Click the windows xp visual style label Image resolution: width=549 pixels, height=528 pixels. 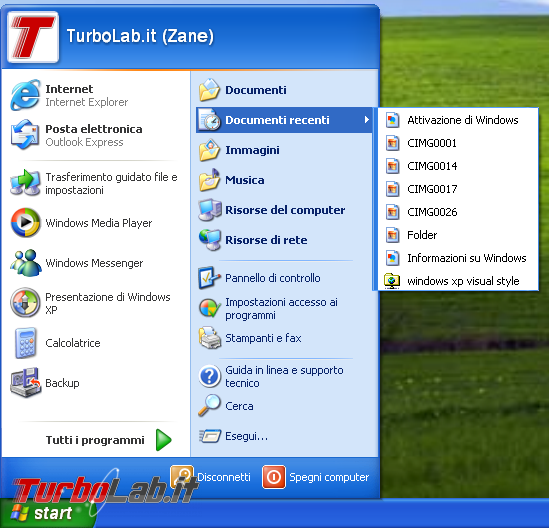click(x=463, y=281)
